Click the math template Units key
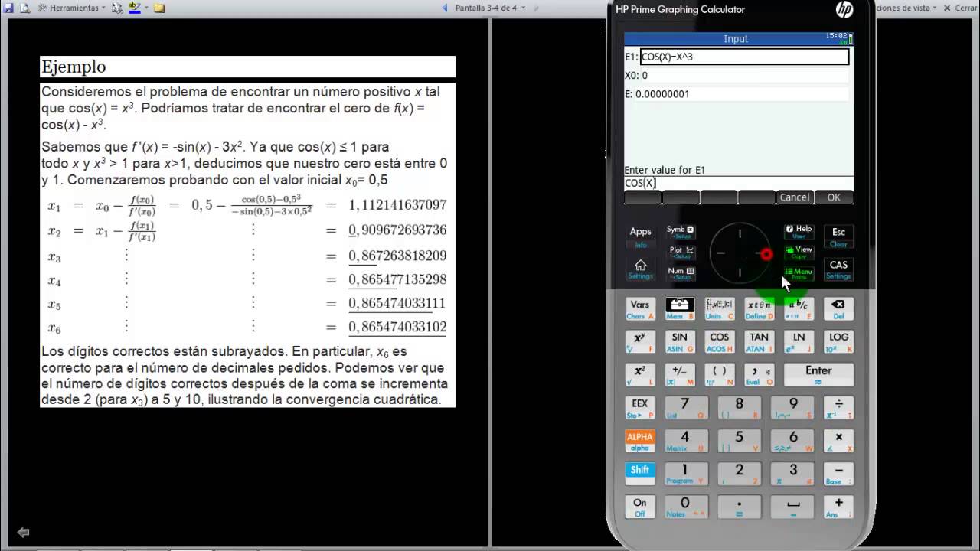Viewport: 980px width, 551px height. pos(719,308)
